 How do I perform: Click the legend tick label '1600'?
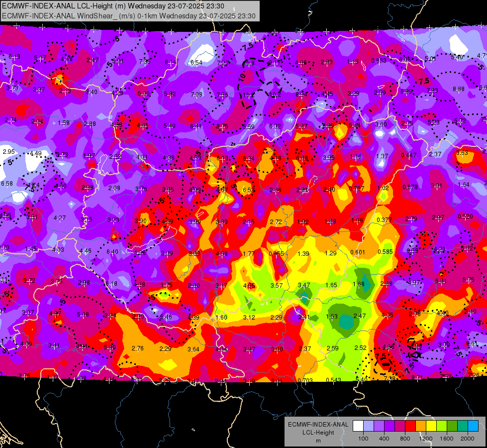point(447,439)
